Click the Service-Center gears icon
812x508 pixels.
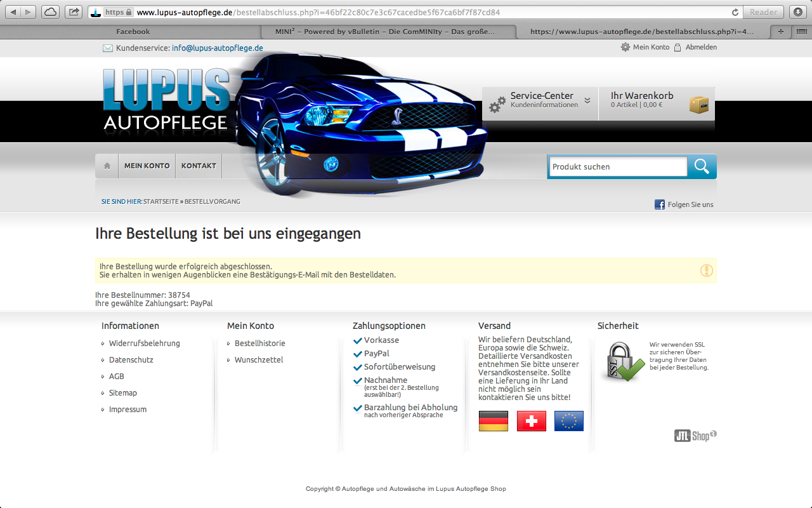click(497, 104)
